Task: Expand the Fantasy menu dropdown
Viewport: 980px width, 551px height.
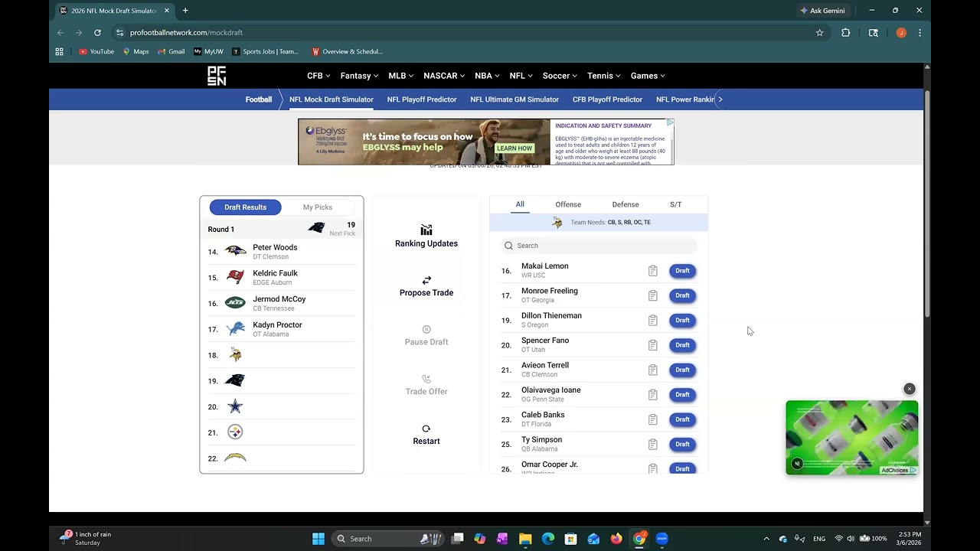Action: coord(359,76)
